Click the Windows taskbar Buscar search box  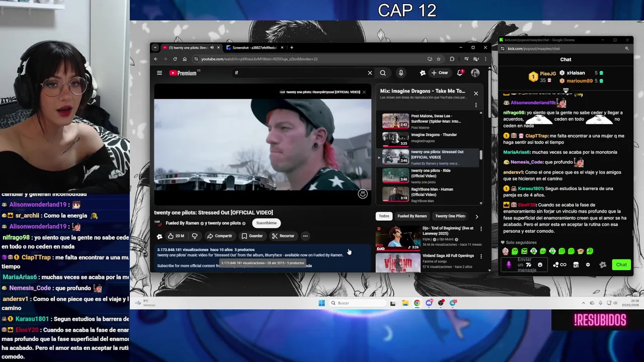pyautogui.click(x=357, y=303)
